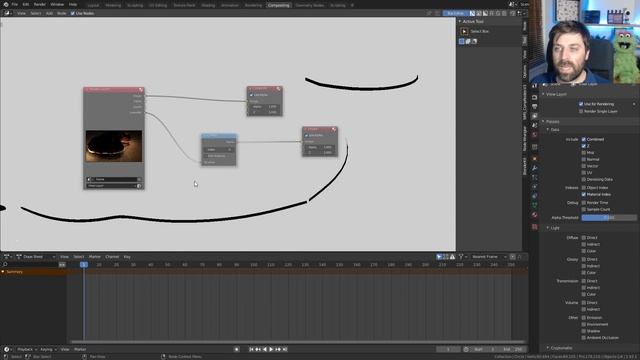The width and height of the screenshot is (640, 360).
Task: Click the Blender logo menu icon
Action: [5, 4]
